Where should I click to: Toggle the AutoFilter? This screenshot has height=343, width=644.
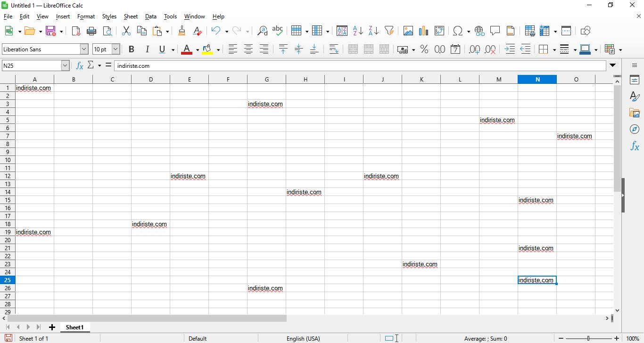click(389, 31)
